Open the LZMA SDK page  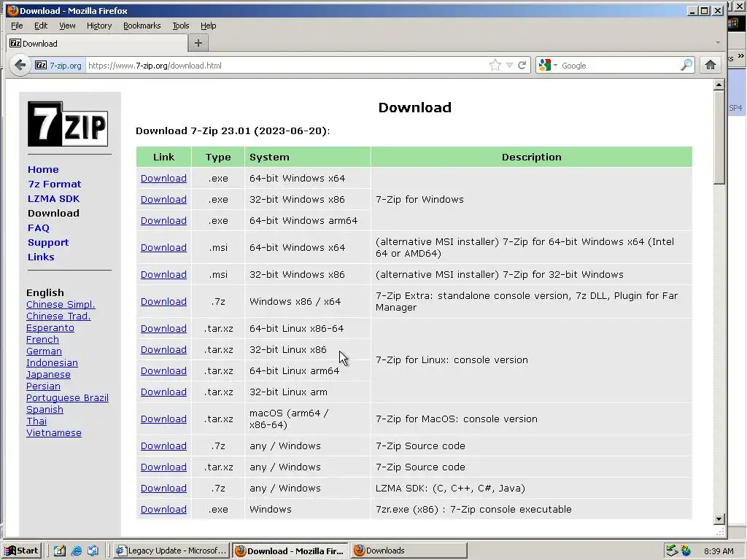pos(53,198)
